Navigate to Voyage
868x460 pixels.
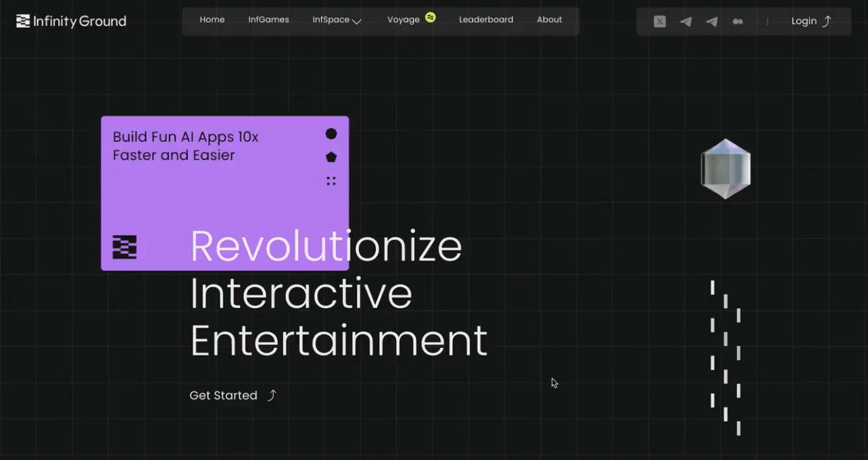(x=404, y=20)
